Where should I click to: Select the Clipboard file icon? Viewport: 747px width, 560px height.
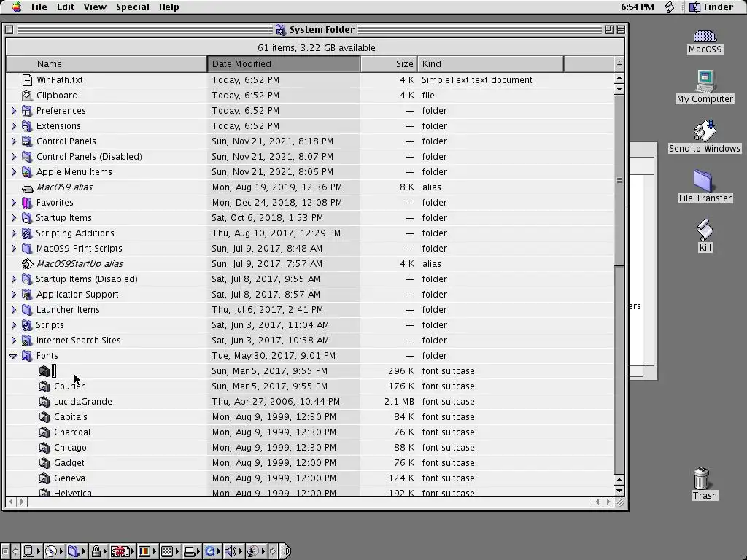coord(27,96)
